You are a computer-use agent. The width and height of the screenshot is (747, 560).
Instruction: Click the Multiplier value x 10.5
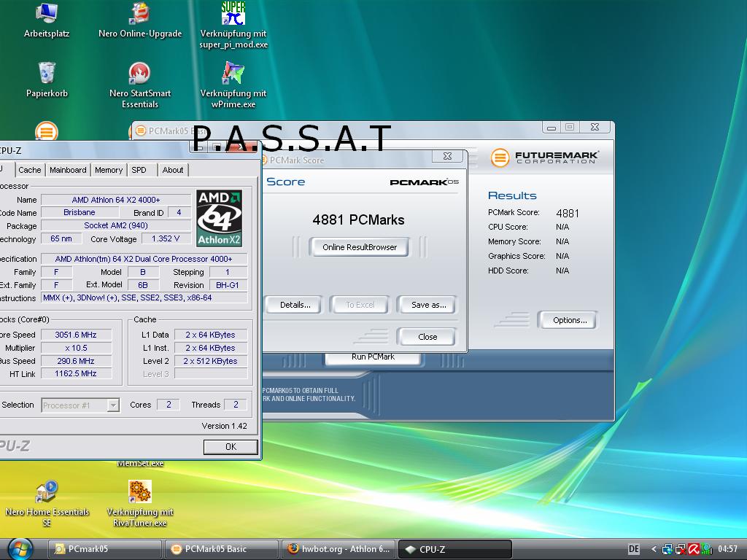pos(76,348)
